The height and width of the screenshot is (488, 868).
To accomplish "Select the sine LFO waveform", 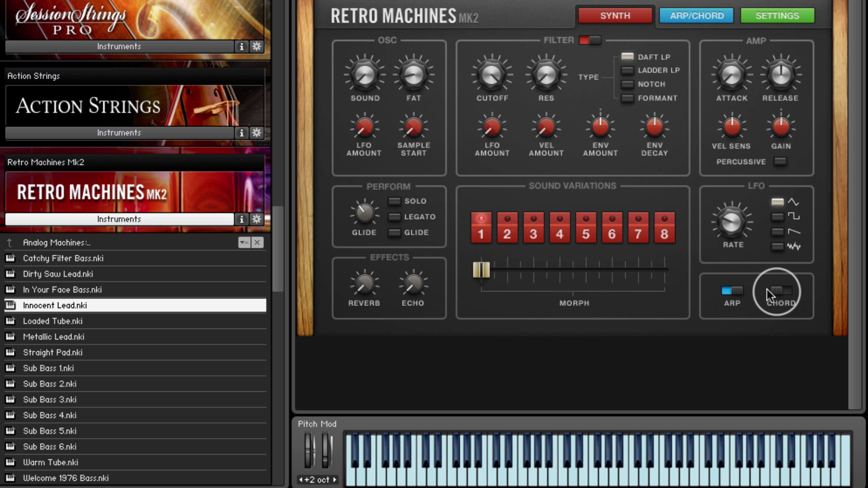I will coord(778,202).
